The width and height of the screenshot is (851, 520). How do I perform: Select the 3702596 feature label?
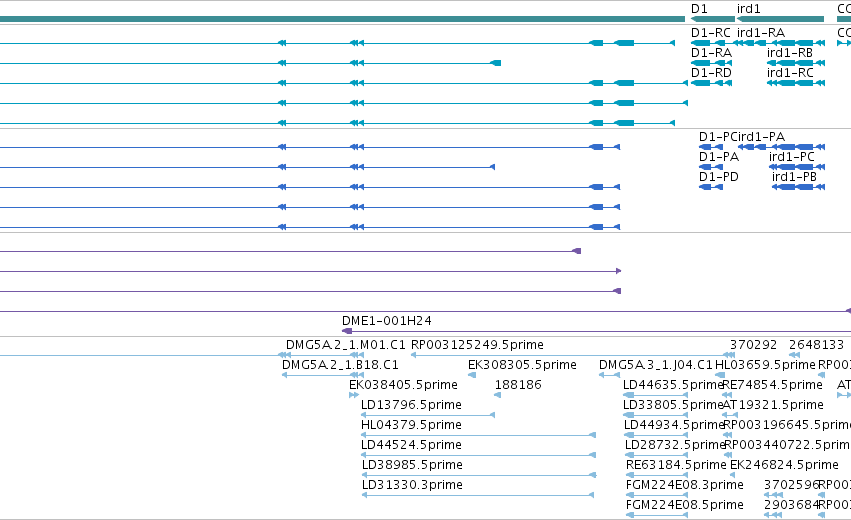point(791,485)
